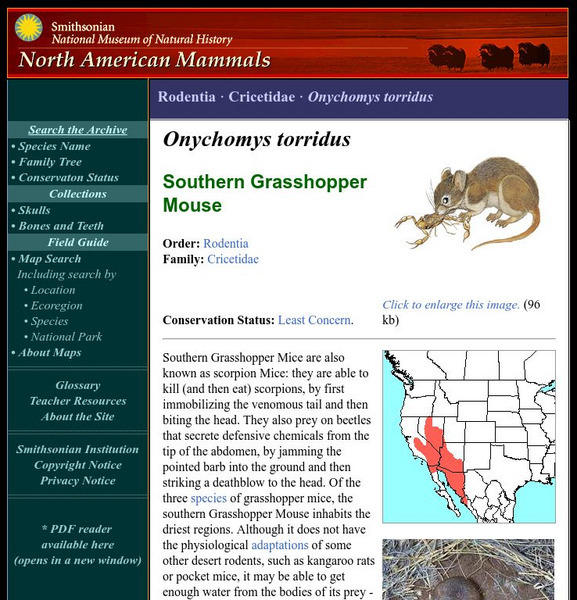The width and height of the screenshot is (577, 600).
Task: Open Map Search in Field Guide
Action: [x=50, y=259]
